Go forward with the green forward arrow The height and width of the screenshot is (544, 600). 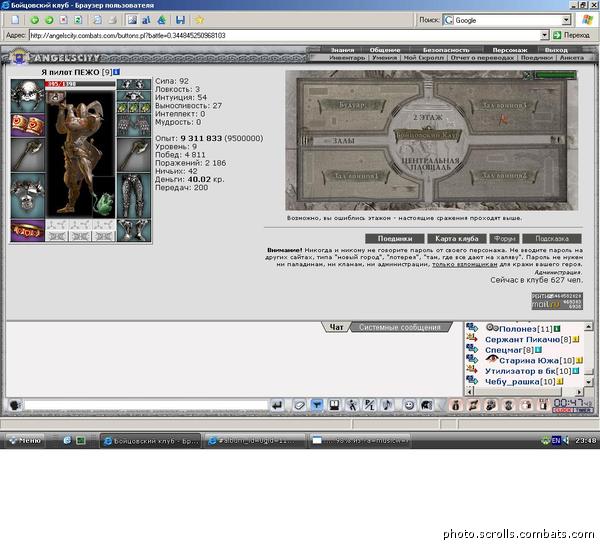[x=49, y=20]
